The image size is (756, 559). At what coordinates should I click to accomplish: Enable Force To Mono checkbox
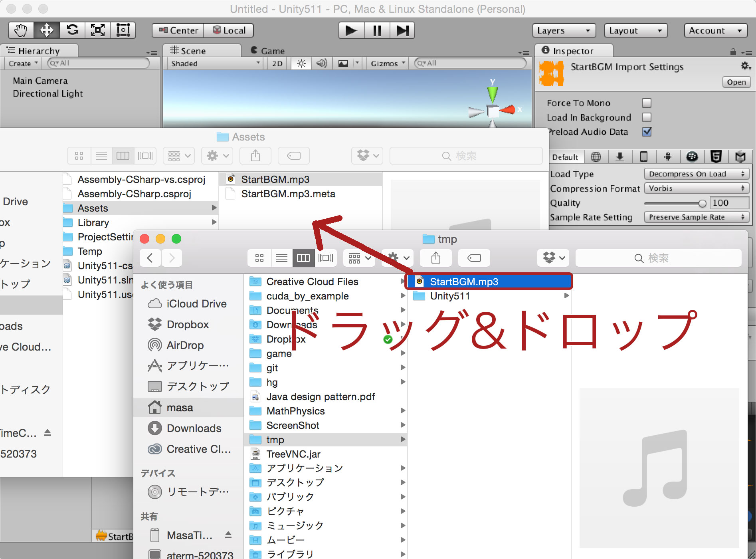tap(647, 103)
